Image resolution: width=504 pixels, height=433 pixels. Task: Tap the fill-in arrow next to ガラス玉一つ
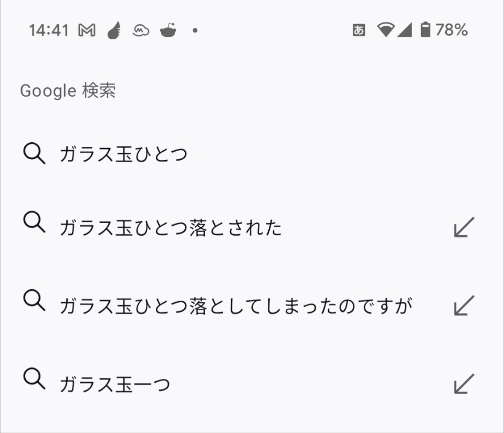pos(464,384)
